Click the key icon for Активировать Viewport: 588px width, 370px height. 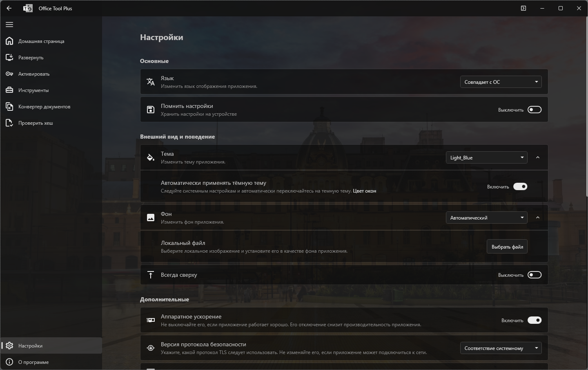pyautogui.click(x=9, y=74)
